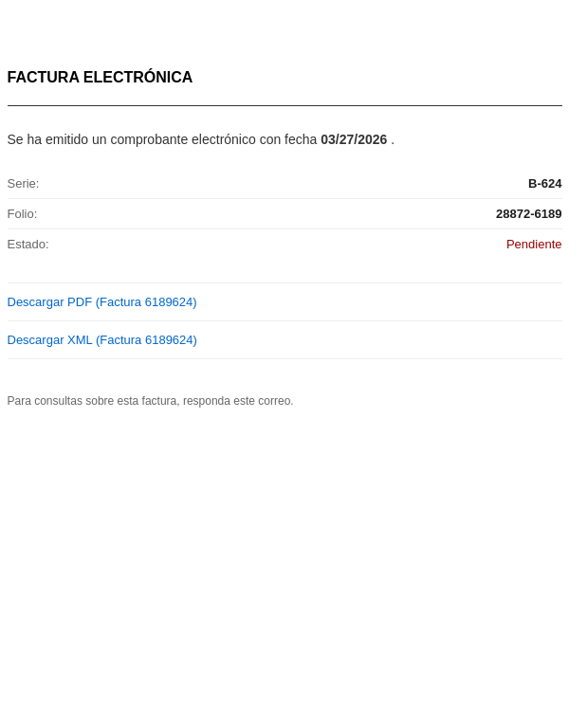569x728 pixels.
Task: Click the Estado label
Action: click(x=28, y=245)
